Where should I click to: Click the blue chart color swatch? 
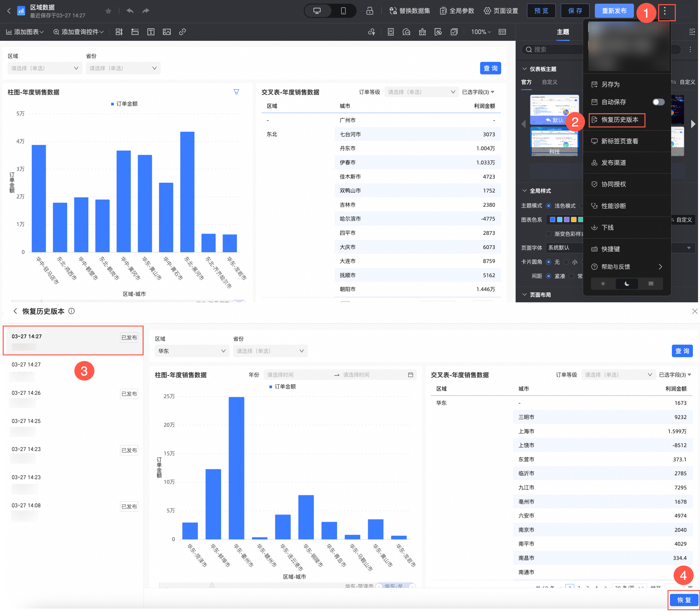552,220
